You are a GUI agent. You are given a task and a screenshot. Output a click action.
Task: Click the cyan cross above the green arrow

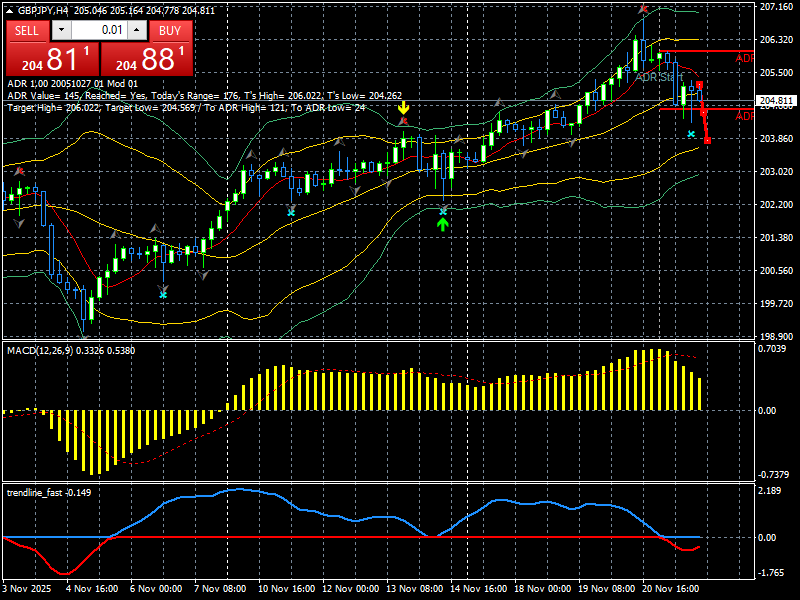(443, 211)
